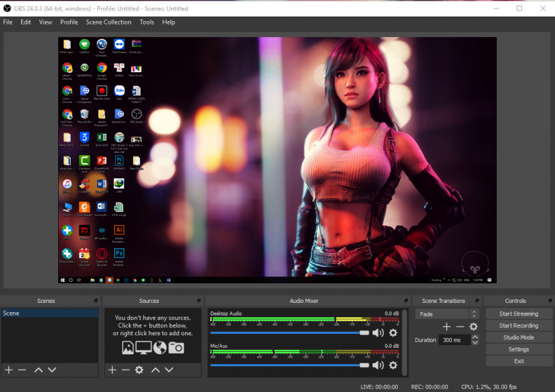
Task: Click the move scene down chevron
Action: [x=50, y=370]
